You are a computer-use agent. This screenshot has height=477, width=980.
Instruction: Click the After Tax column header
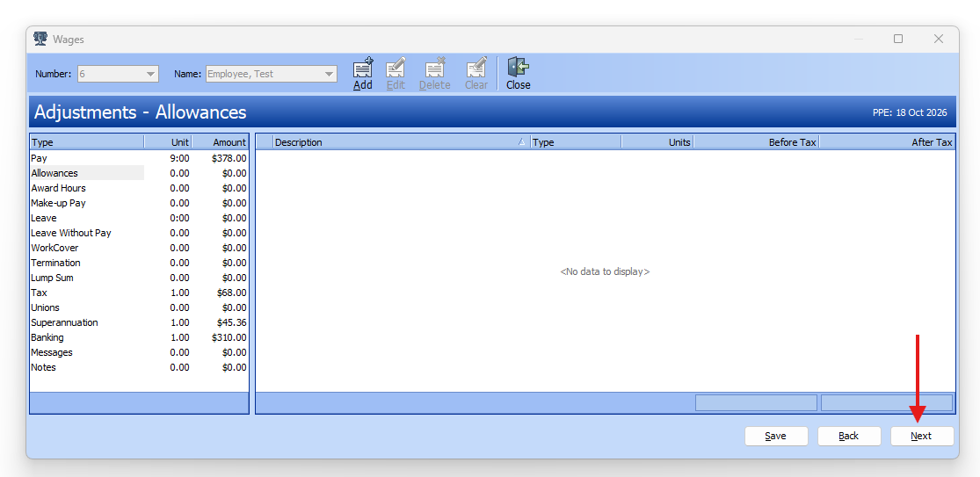click(x=887, y=142)
